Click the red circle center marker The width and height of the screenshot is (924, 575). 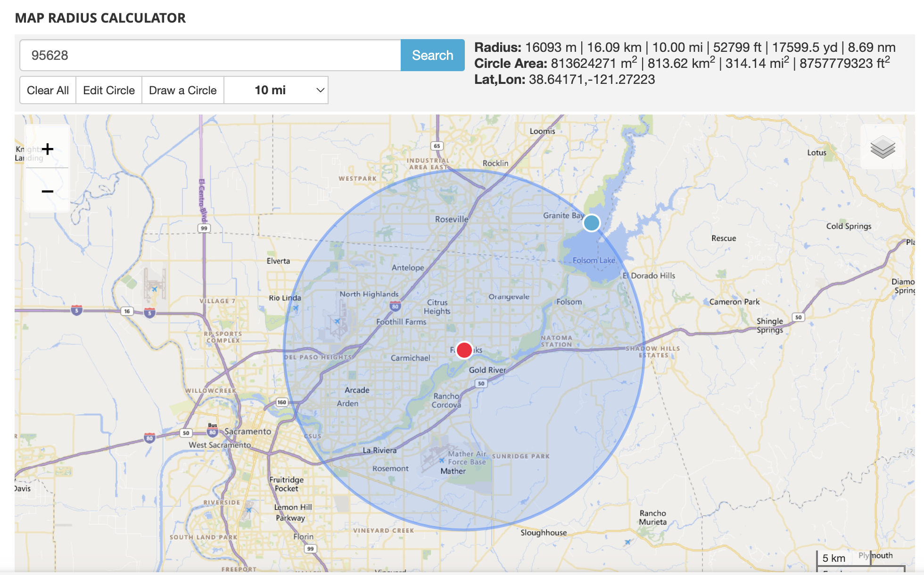(x=464, y=350)
